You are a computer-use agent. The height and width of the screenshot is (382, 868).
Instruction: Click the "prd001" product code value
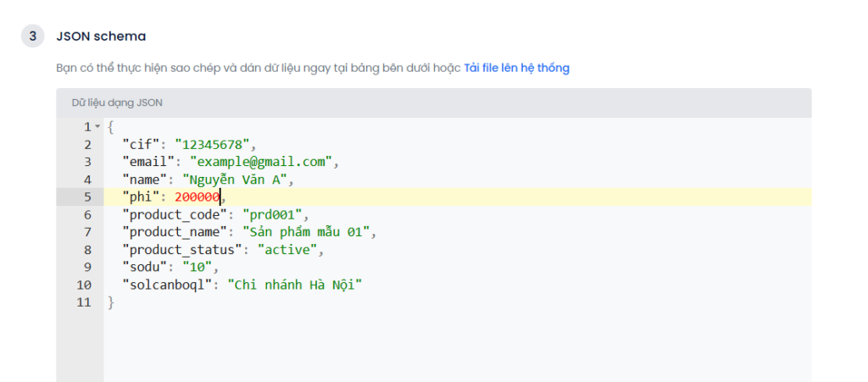(273, 214)
